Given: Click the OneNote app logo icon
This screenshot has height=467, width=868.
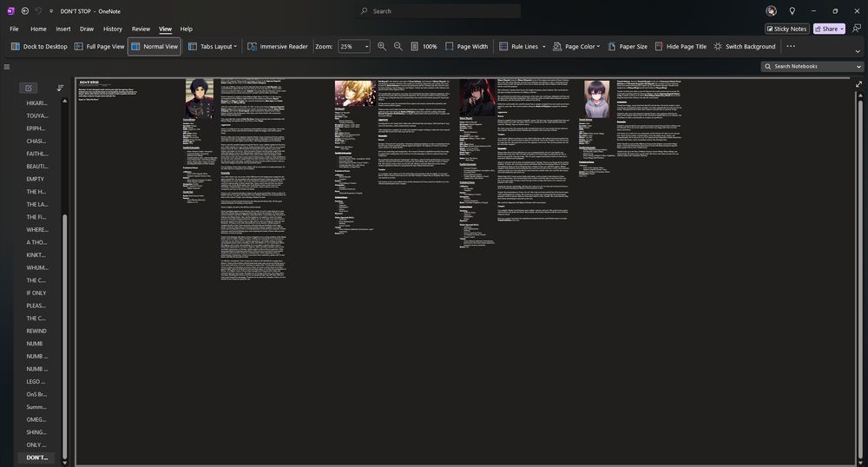Looking at the screenshot, I should tap(10, 11).
